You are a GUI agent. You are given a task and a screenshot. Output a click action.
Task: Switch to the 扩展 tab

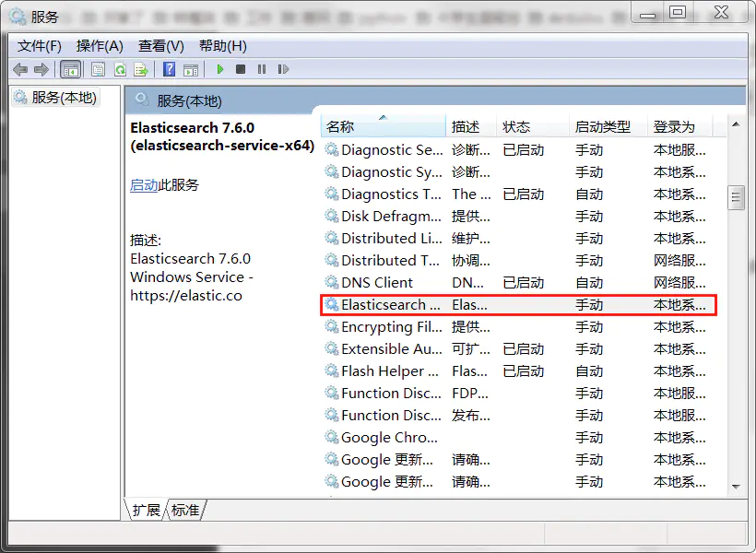[147, 509]
